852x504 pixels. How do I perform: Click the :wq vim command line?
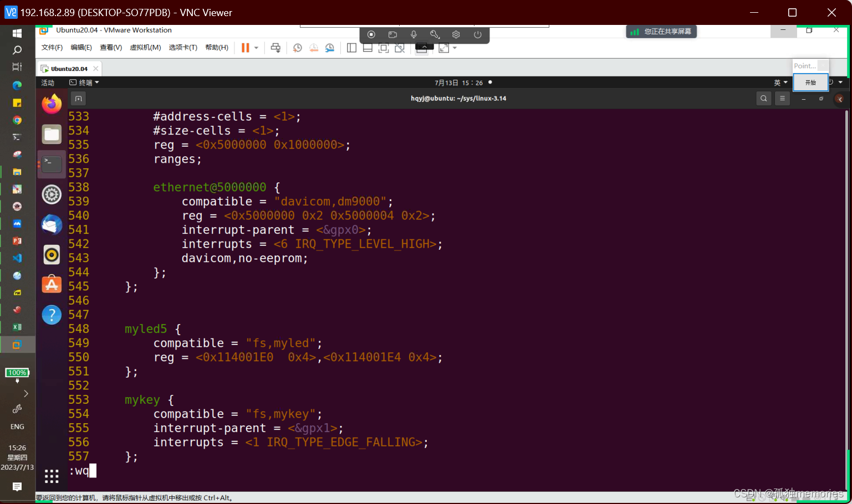pyautogui.click(x=82, y=471)
